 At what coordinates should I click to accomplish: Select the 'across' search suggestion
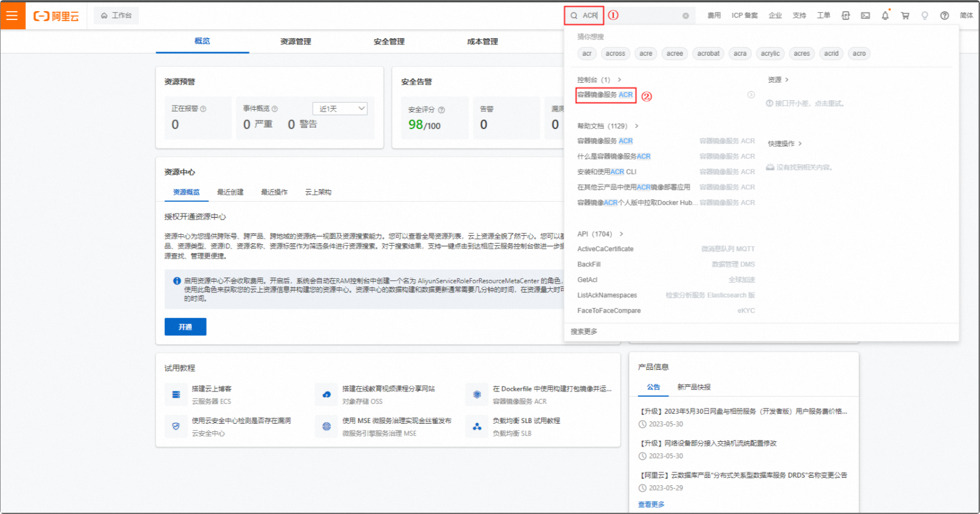click(615, 53)
